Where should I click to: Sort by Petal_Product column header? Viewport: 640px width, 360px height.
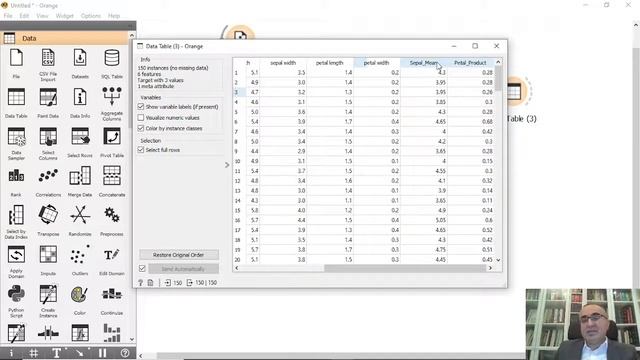coord(471,63)
